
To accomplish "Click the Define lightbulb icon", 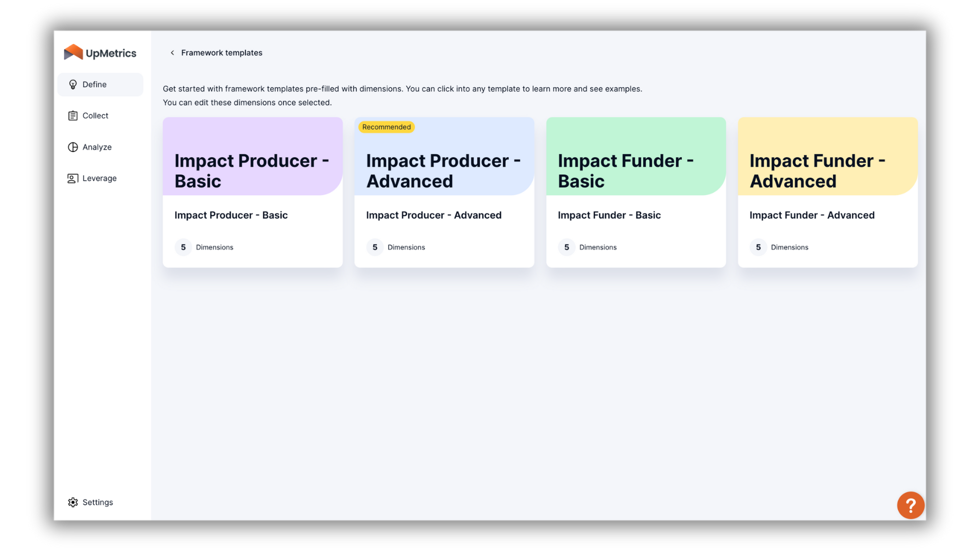I will [x=73, y=85].
